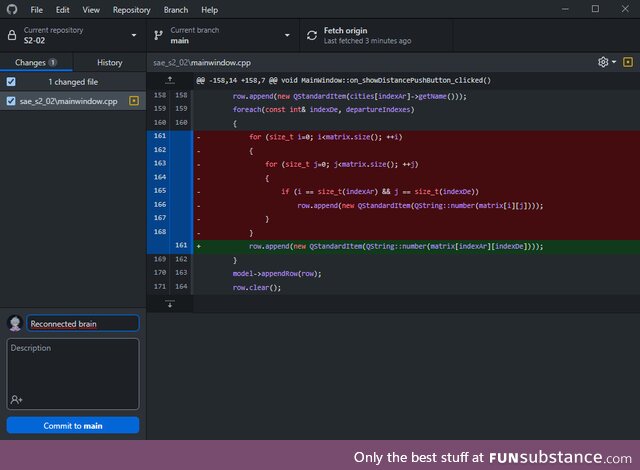Toggle the '1 changed file' select-all checkbox
The image size is (640, 470).
(x=11, y=82)
